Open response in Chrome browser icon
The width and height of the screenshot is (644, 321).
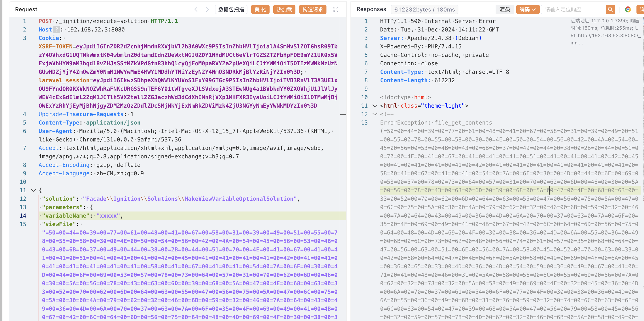[628, 9]
